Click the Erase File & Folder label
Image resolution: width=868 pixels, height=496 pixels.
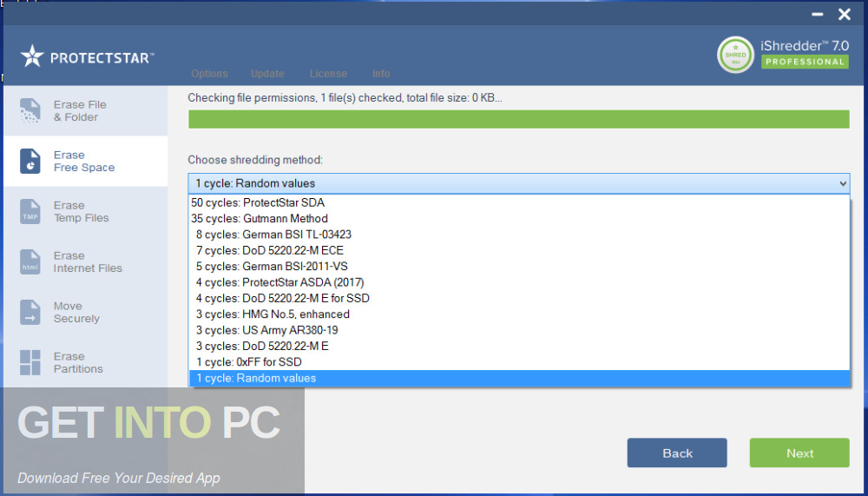tap(80, 111)
